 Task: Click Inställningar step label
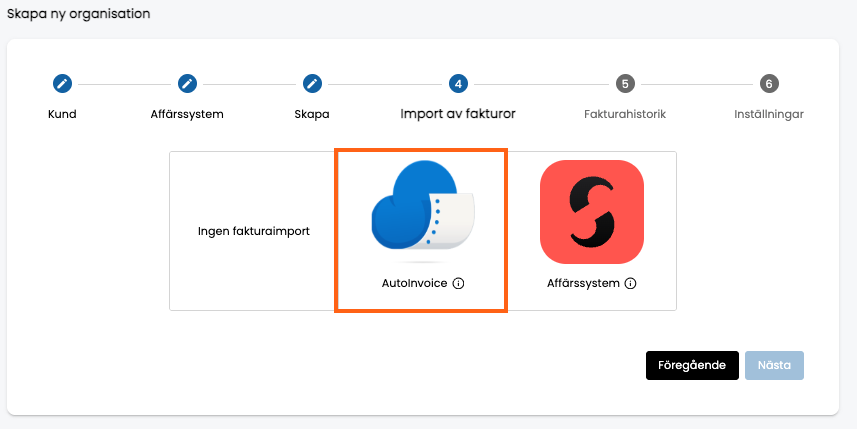(x=769, y=115)
